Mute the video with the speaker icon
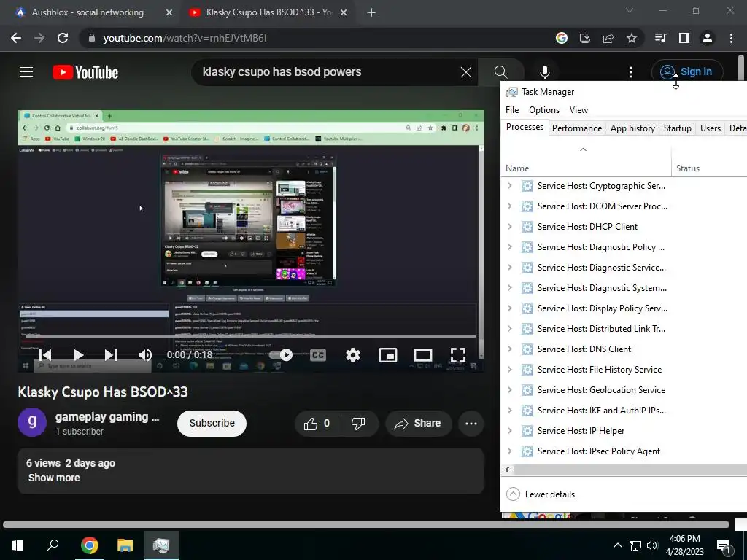Image resolution: width=747 pixels, height=560 pixels. (145, 355)
